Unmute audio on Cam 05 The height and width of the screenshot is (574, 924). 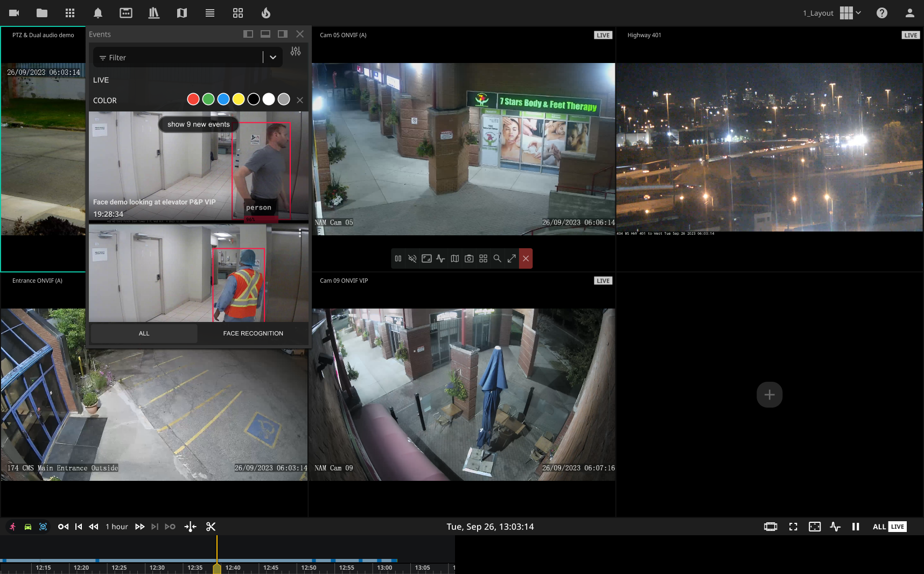click(x=412, y=258)
